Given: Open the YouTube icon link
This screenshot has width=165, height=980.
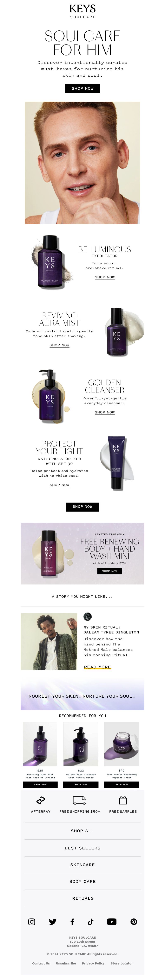Looking at the screenshot, I should (112, 921).
